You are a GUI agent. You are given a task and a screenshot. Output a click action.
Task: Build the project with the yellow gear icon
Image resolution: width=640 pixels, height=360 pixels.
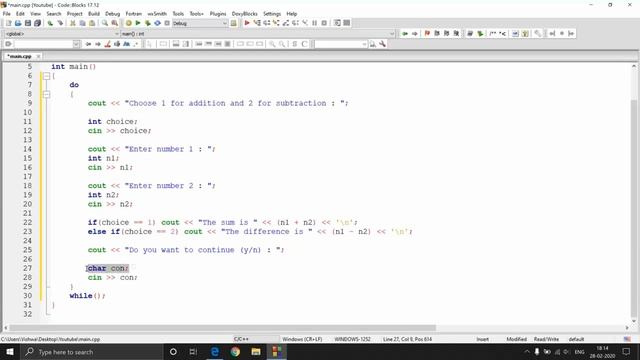coord(128,23)
